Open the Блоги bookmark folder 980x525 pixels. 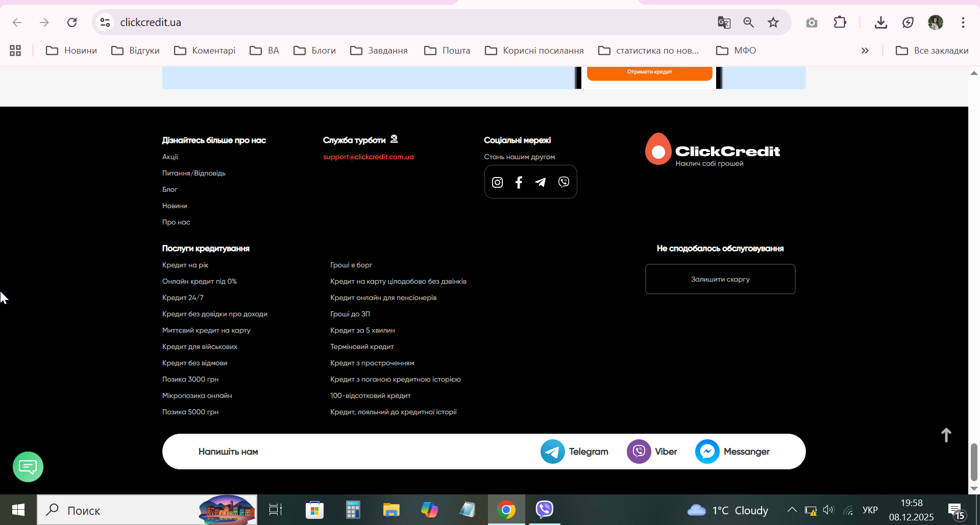314,51
